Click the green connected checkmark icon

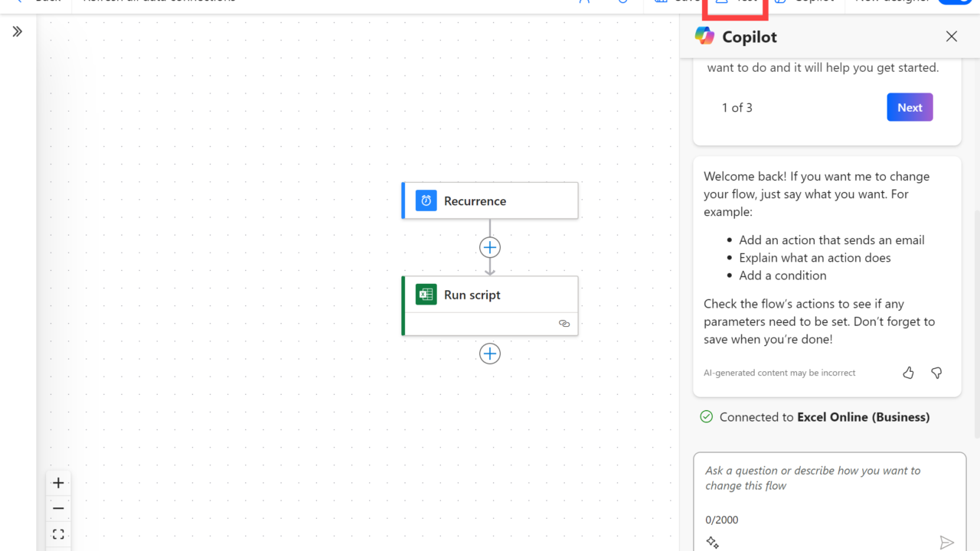(707, 417)
